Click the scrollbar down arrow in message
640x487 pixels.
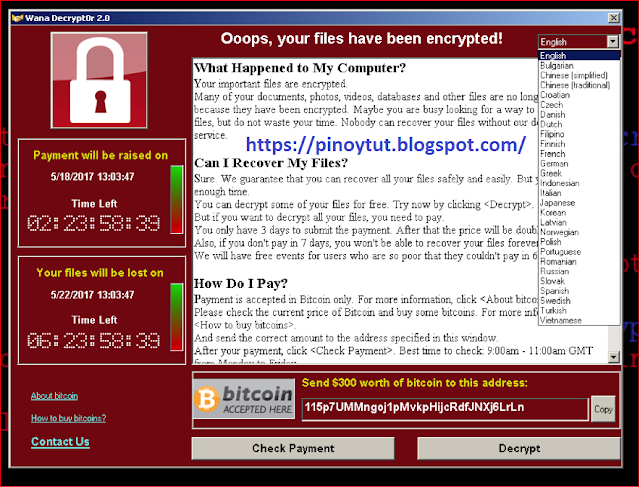[x=613, y=357]
